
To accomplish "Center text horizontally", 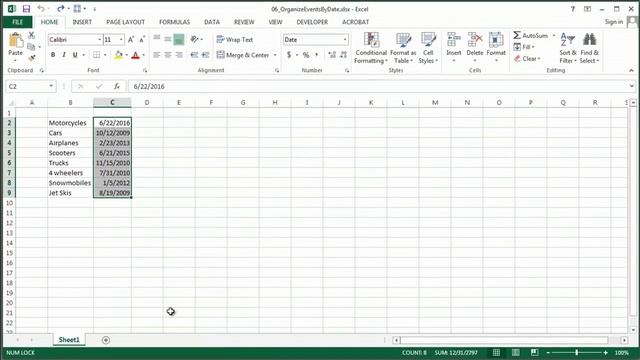I will (168, 55).
